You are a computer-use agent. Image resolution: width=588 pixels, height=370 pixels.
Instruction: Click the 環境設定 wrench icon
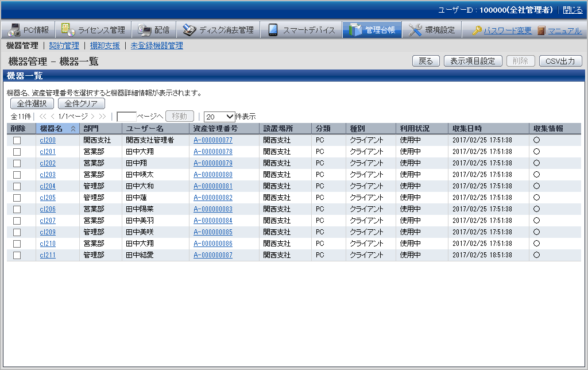pos(415,30)
